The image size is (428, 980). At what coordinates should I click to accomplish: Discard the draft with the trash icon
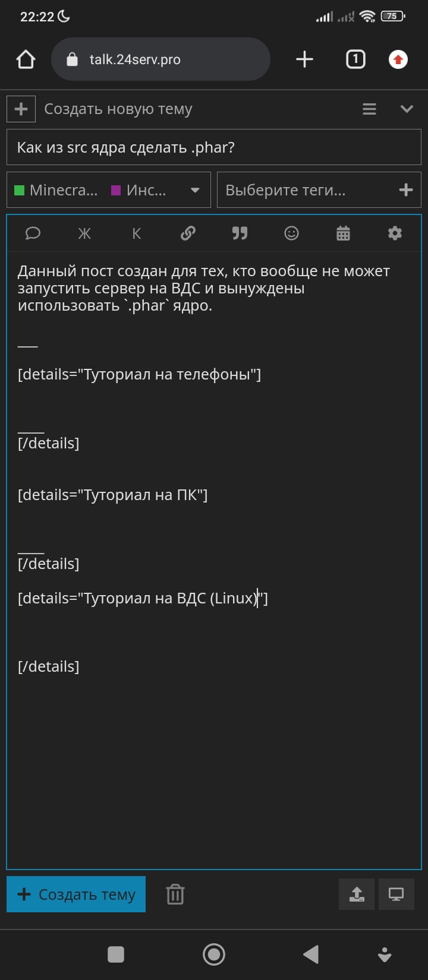pyautogui.click(x=175, y=894)
